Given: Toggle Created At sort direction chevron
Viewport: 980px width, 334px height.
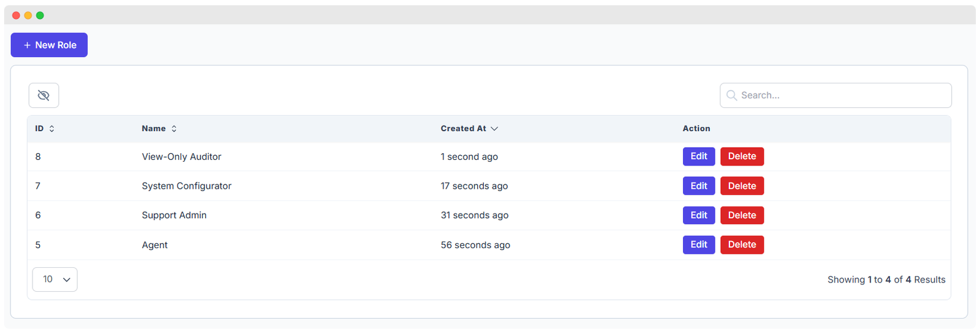Looking at the screenshot, I should point(494,129).
